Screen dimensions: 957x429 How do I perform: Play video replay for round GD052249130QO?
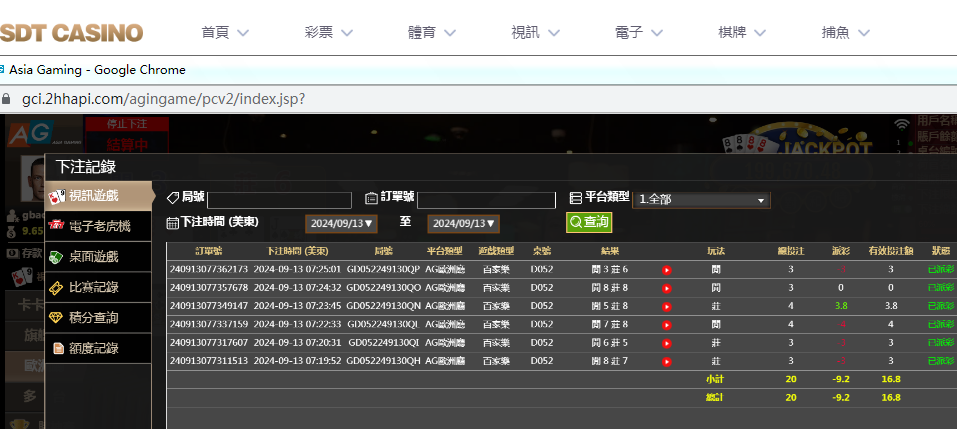click(666, 287)
